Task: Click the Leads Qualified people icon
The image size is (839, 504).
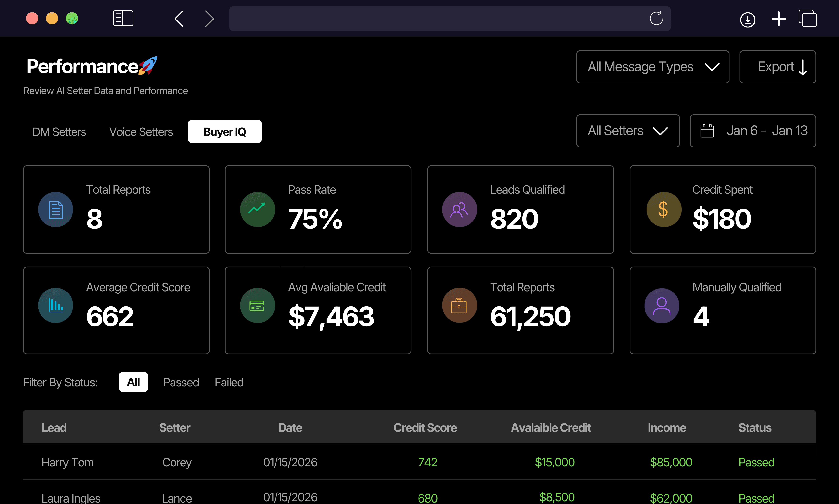Action: [x=459, y=210]
